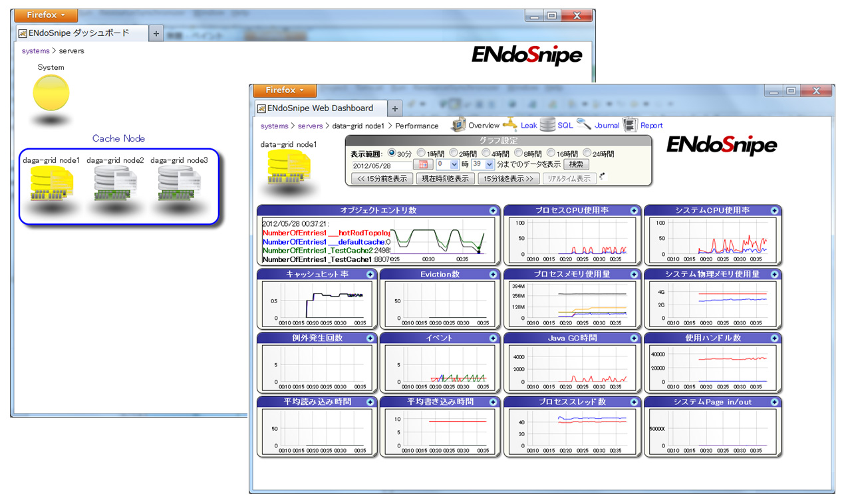Select the 1時間 display range option

[x=422, y=153]
